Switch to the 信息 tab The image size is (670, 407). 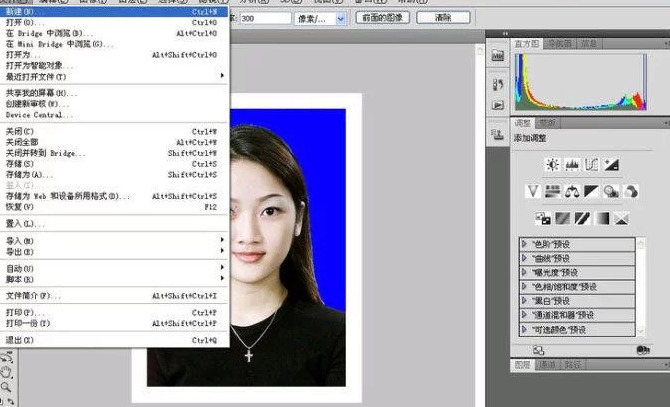click(589, 44)
